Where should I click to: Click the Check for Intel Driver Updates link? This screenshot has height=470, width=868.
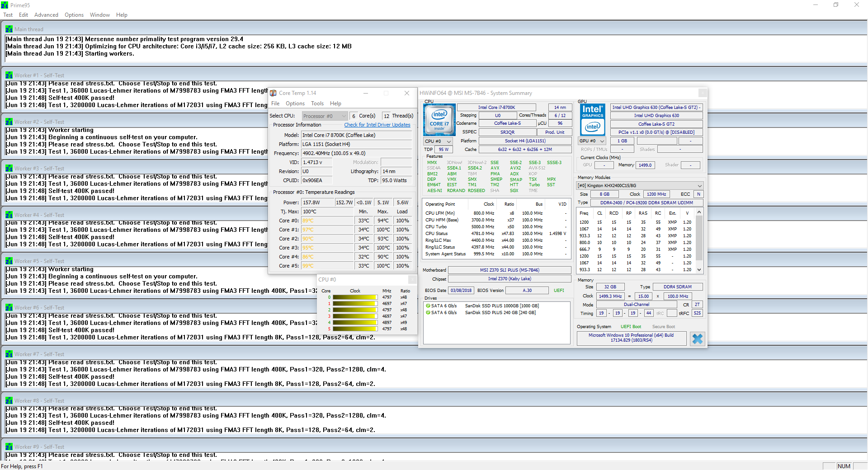click(x=377, y=125)
